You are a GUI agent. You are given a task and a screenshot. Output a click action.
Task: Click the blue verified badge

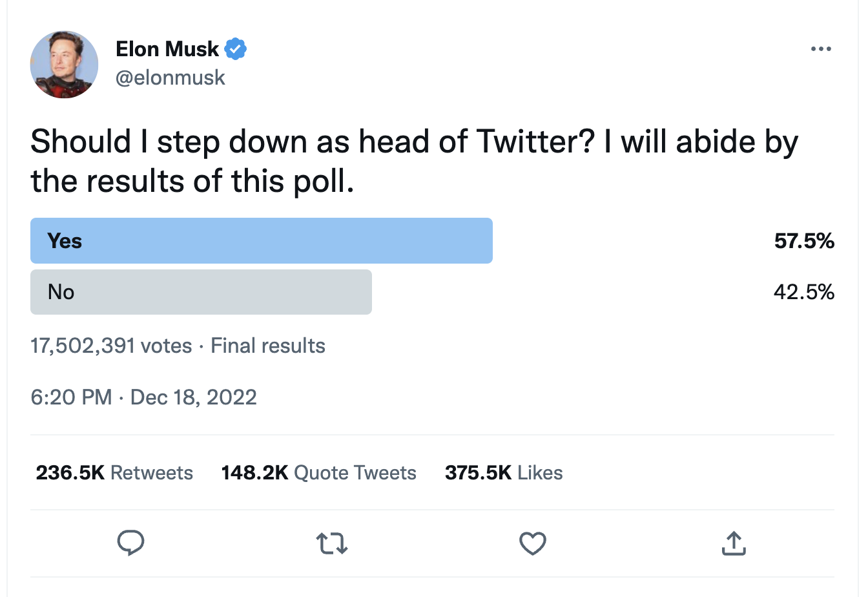(236, 49)
